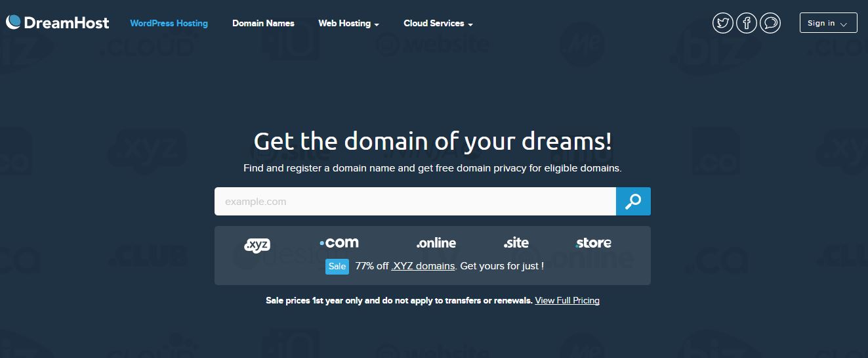Image resolution: width=868 pixels, height=358 pixels.
Task: Expand the Cloud Services dropdown menu
Action: click(438, 23)
